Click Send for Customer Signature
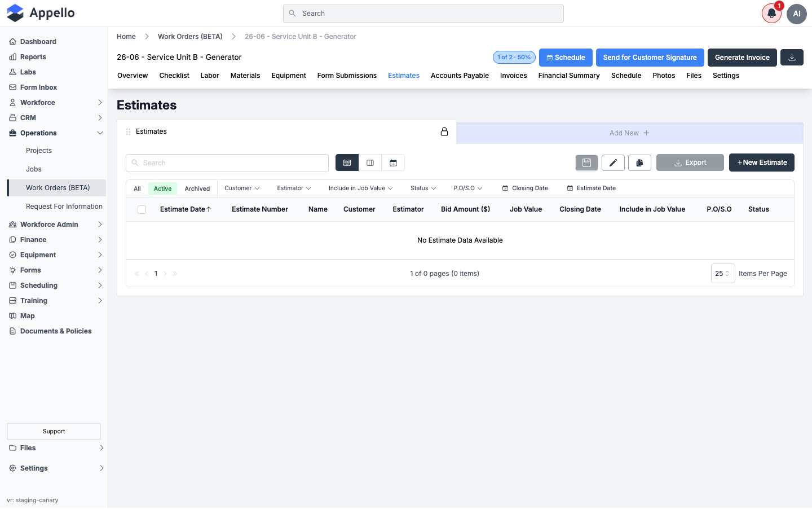This screenshot has width=812, height=518. (650, 58)
